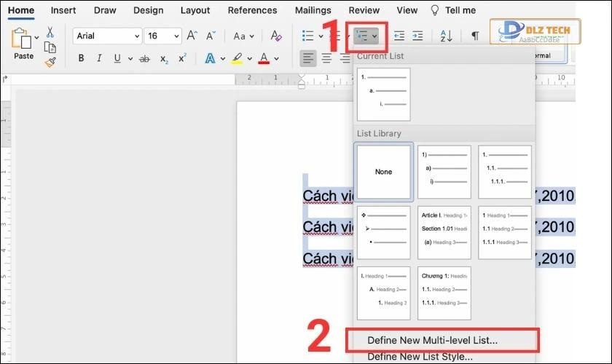The image size is (612, 364).
Task: Increase indent of selected text
Action: click(417, 36)
